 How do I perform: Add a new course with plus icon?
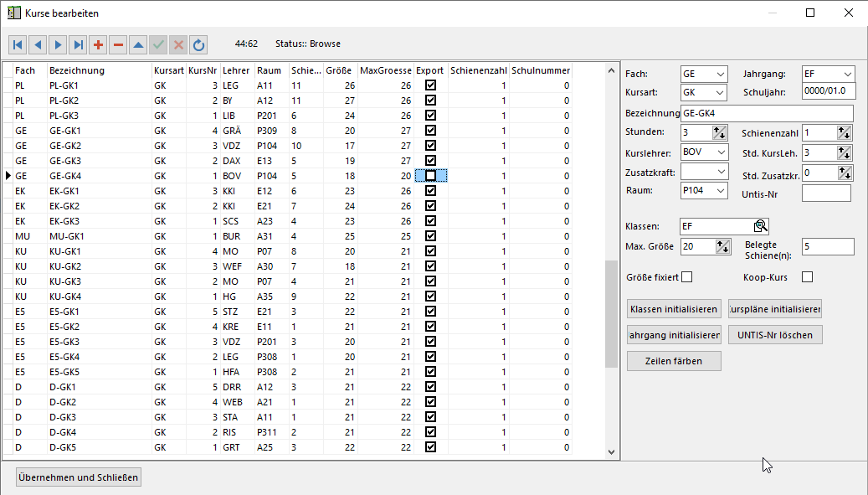coord(99,44)
